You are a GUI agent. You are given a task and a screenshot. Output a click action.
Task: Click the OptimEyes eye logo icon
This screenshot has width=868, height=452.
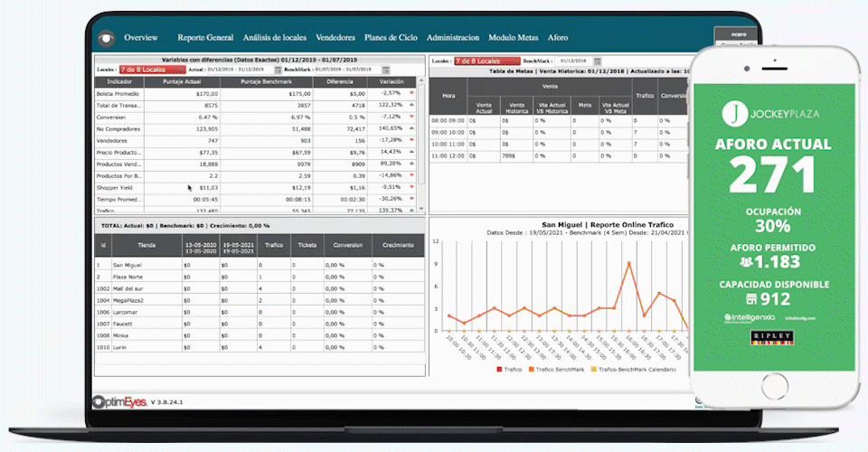pos(107,38)
